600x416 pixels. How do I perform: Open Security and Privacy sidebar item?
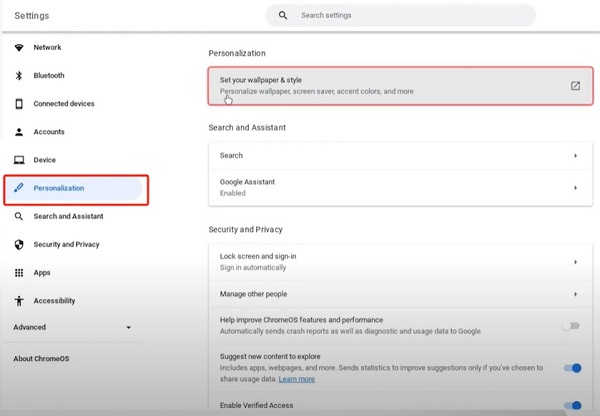coord(66,245)
